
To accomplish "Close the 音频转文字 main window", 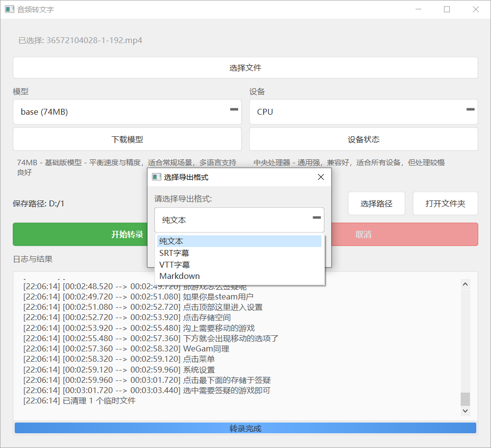I will click(x=476, y=9).
